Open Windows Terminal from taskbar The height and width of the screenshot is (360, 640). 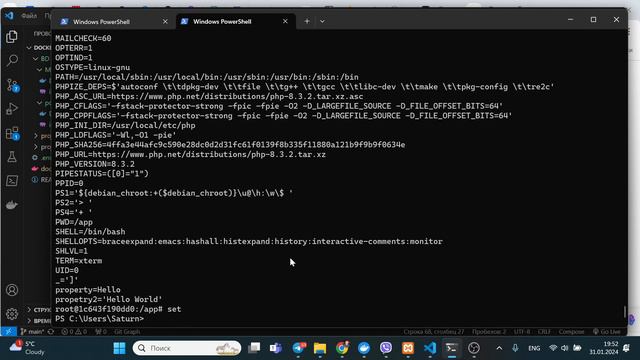tap(451, 348)
